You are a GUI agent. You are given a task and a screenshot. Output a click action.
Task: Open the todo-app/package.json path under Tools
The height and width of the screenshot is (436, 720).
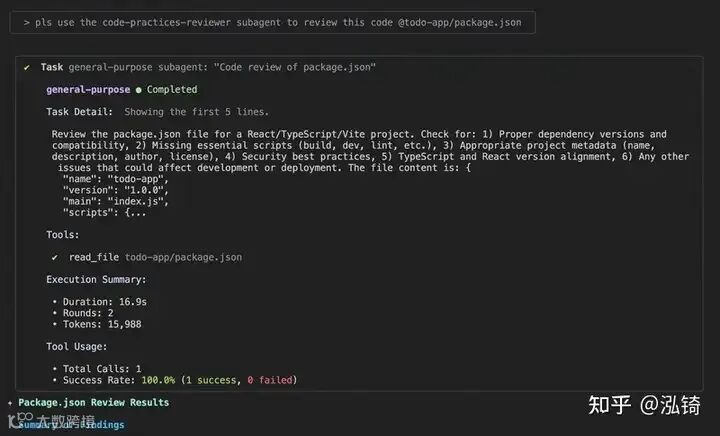(x=183, y=257)
